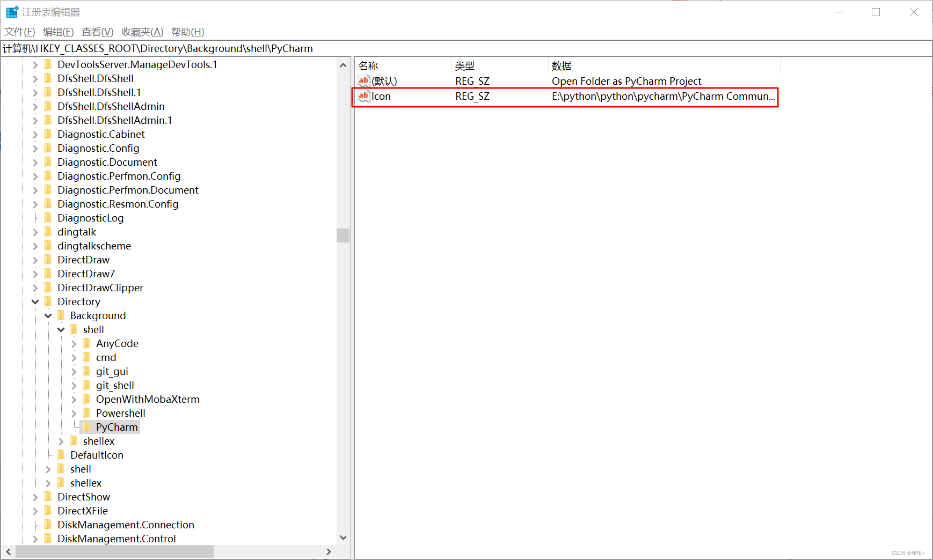This screenshot has height=560, width=933.
Task: Click the OpenWithMobaXterm folder icon
Action: click(87, 399)
